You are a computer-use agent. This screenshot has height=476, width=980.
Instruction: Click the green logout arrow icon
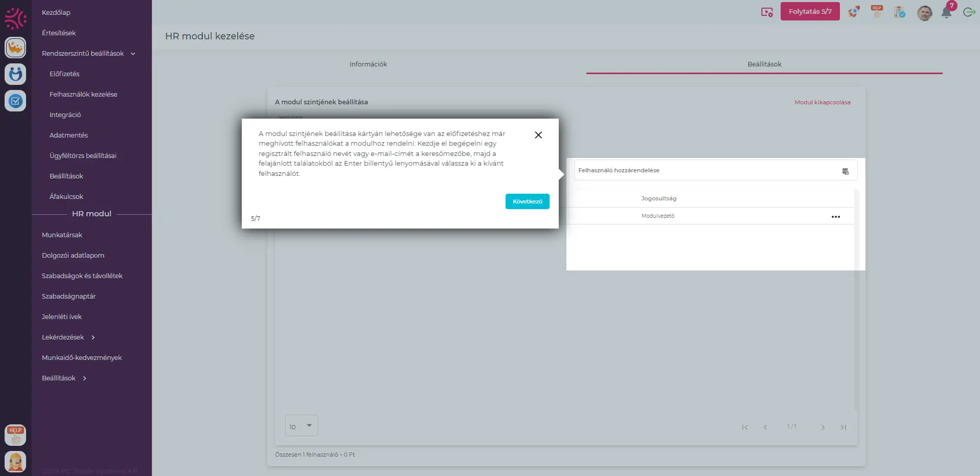click(x=969, y=12)
